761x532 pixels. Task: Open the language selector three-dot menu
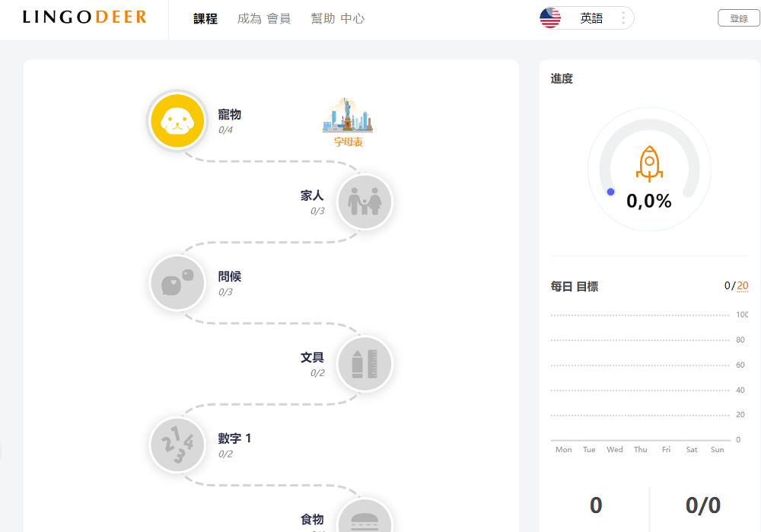click(x=622, y=17)
